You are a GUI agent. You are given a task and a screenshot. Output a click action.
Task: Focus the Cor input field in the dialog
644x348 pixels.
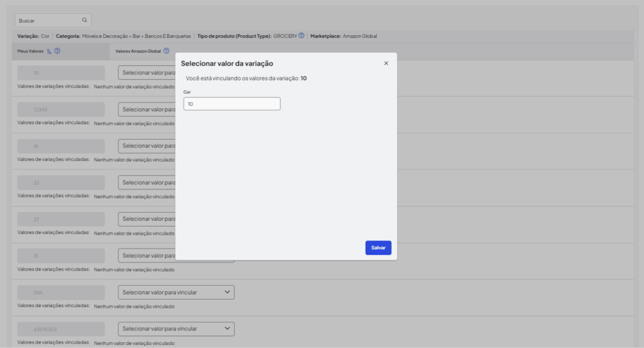[231, 104]
